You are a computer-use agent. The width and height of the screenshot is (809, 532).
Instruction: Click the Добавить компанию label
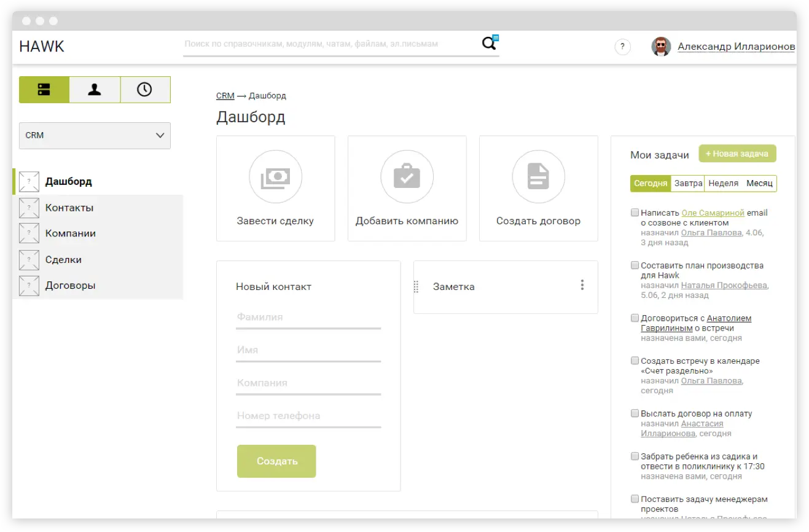pyautogui.click(x=407, y=221)
